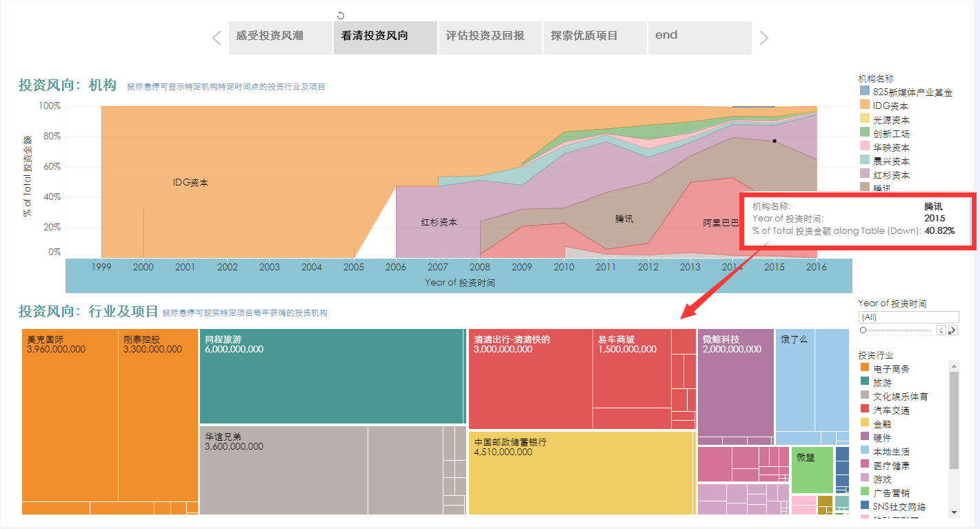Highlight 汽车交通 industry legend entry
Screen dimensions: 980x529
pos(891,410)
